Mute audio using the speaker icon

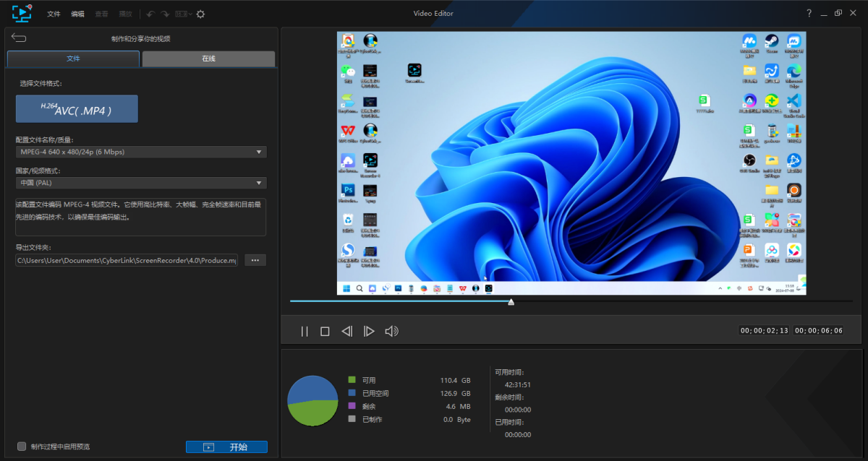(391, 331)
